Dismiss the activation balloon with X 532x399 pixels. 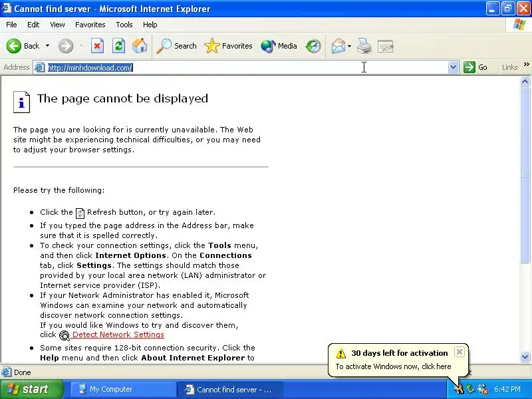459,352
